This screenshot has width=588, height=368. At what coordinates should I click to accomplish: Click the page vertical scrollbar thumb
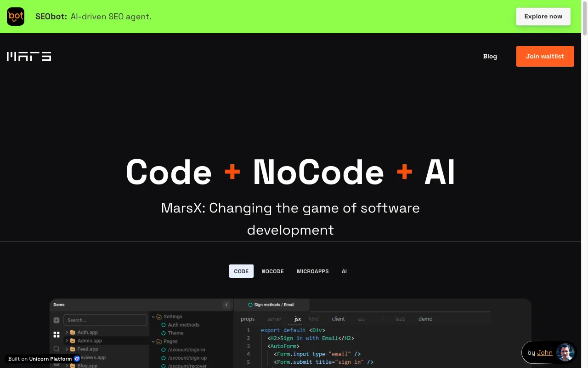(x=584, y=17)
